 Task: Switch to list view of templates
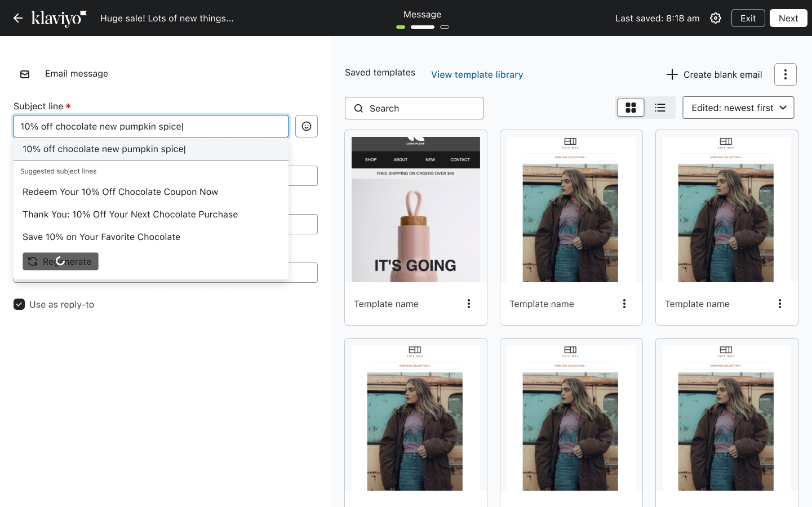pyautogui.click(x=660, y=108)
